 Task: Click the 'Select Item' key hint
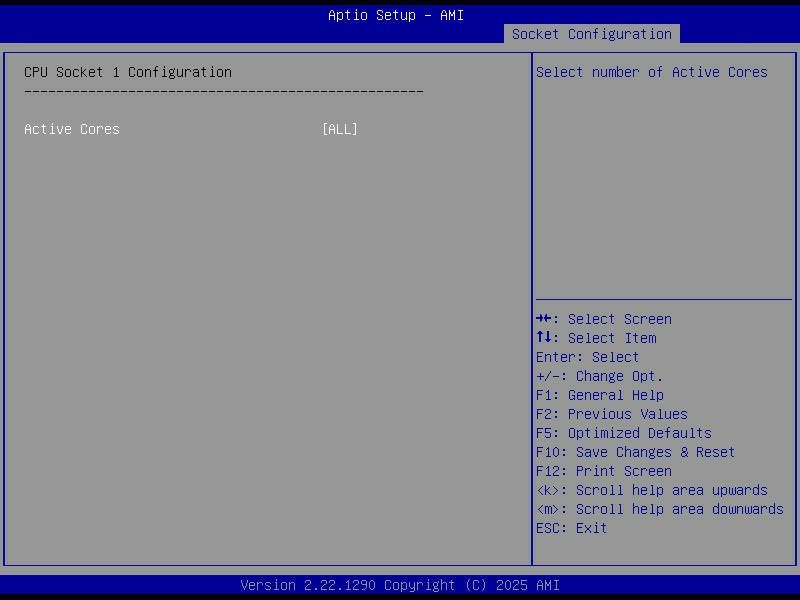pyautogui.click(x=596, y=338)
